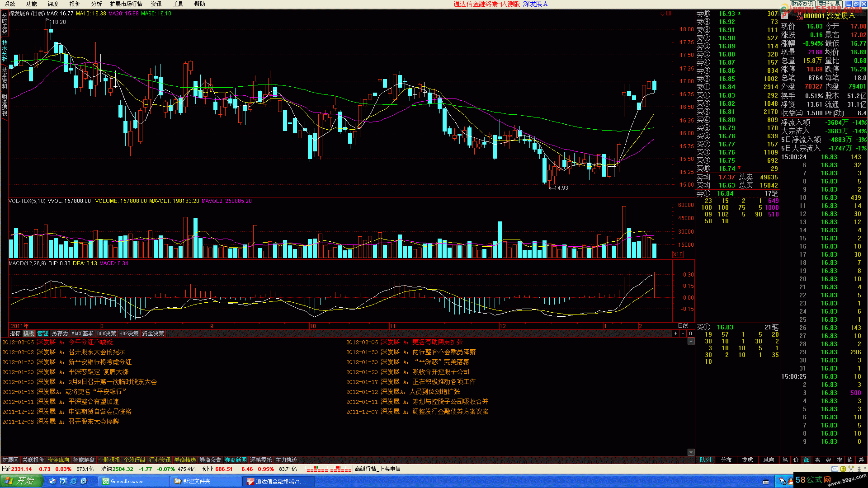Select the 分布 tab
The width and height of the screenshot is (868, 488).
726,460
